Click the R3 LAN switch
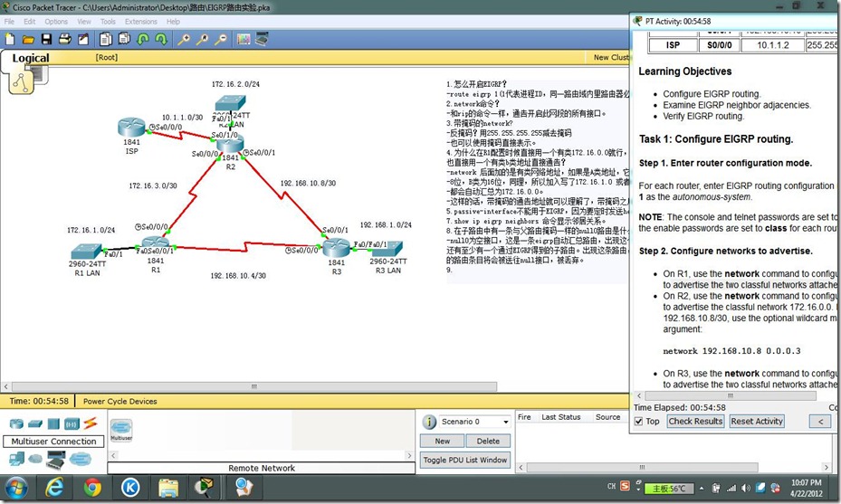This screenshot has height=504, width=841. pyautogui.click(x=388, y=250)
